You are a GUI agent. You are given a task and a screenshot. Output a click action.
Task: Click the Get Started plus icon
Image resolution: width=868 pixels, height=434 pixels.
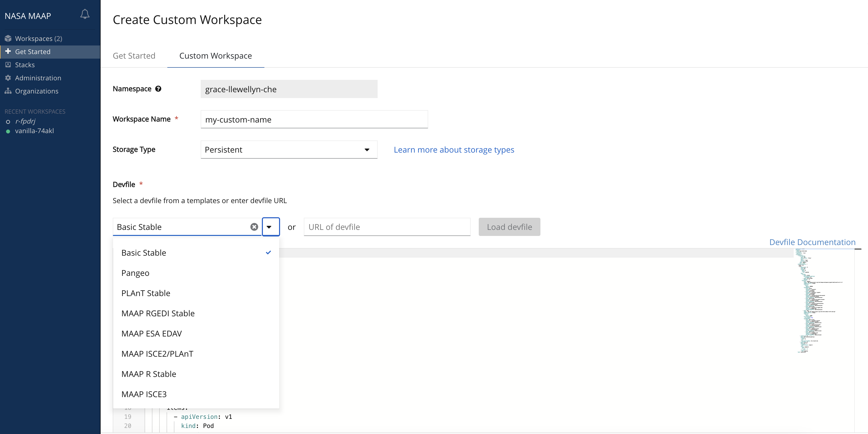point(8,51)
